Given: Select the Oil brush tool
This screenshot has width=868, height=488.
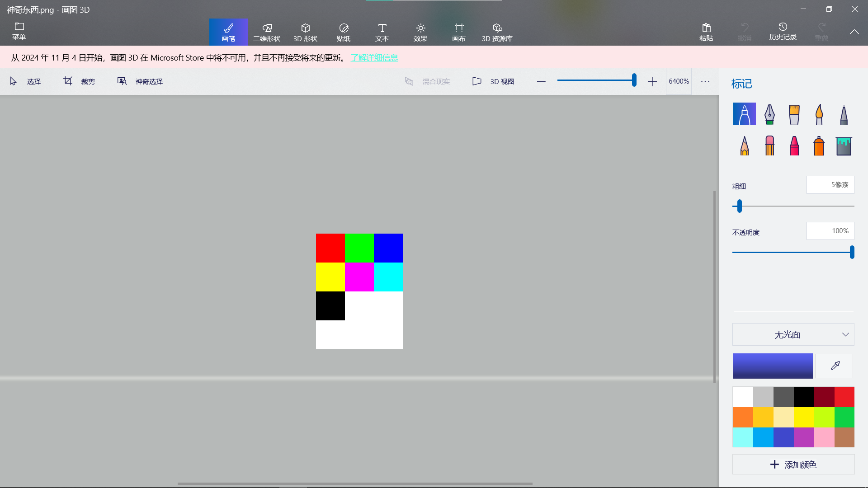Looking at the screenshot, I should (794, 114).
